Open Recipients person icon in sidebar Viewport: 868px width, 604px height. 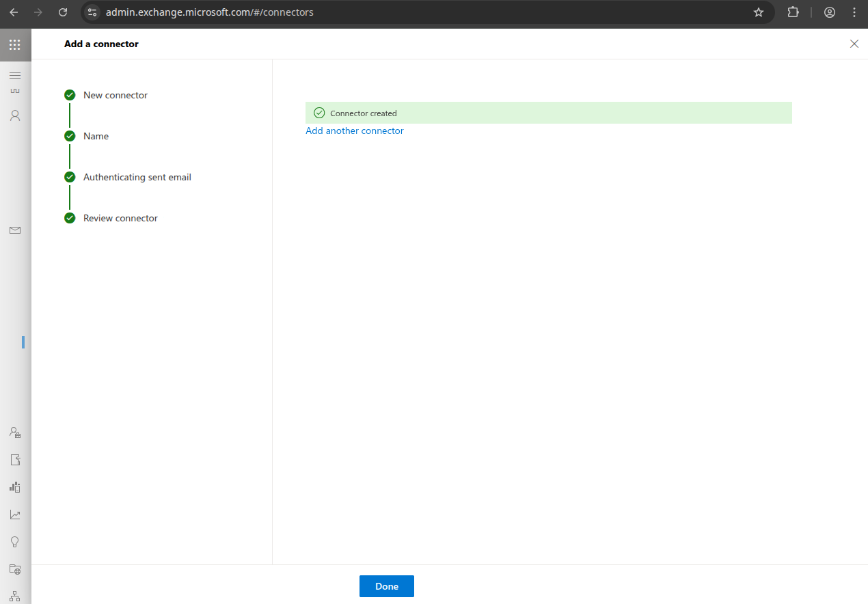pyautogui.click(x=15, y=115)
